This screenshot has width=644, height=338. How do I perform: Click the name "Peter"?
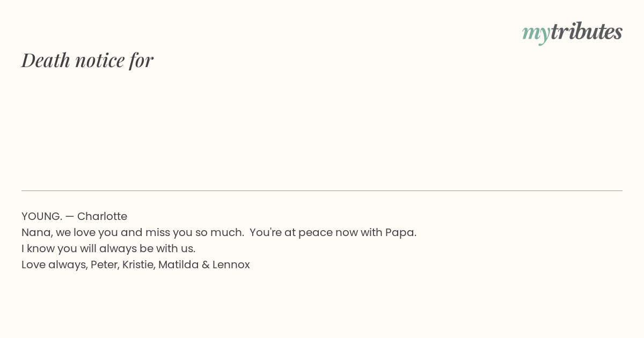(104, 264)
